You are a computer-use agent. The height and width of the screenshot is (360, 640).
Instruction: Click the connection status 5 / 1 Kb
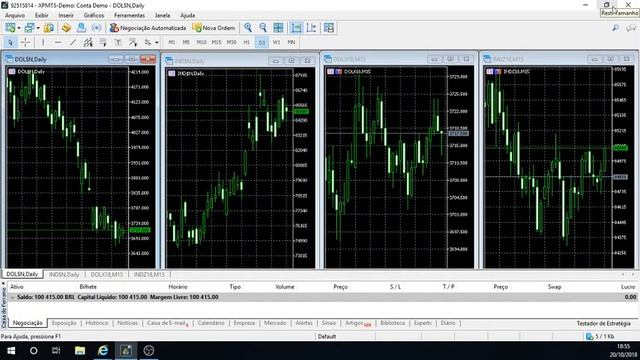(600, 337)
